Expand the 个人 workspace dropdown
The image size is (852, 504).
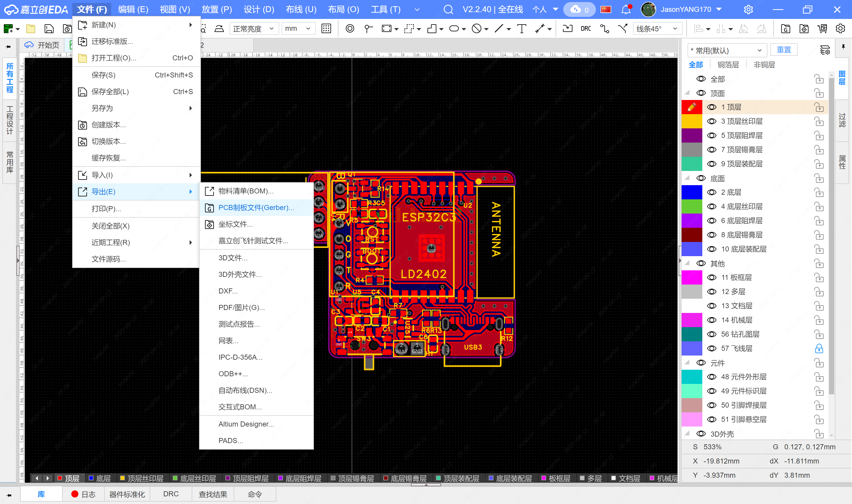point(545,9)
